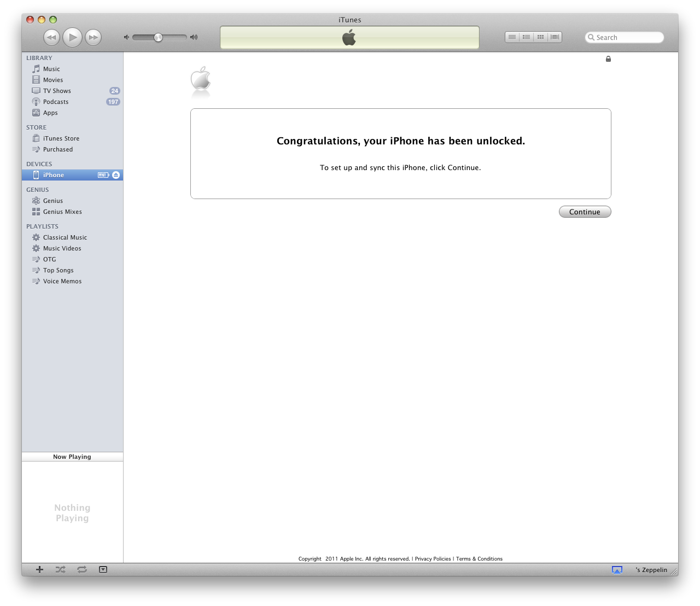Click the secure lock icon
This screenshot has height=606, width=700.
(608, 59)
